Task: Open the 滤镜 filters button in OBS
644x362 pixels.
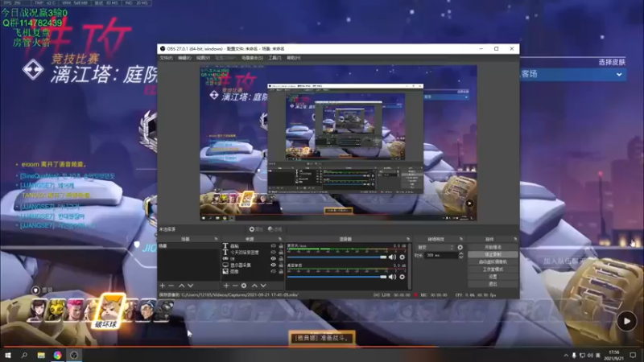Action: [x=275, y=229]
